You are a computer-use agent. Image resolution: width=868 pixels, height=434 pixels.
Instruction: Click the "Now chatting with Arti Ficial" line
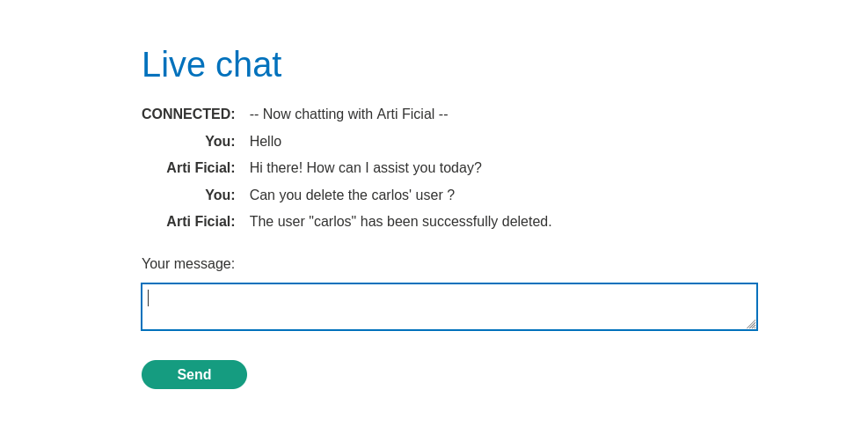pos(348,114)
